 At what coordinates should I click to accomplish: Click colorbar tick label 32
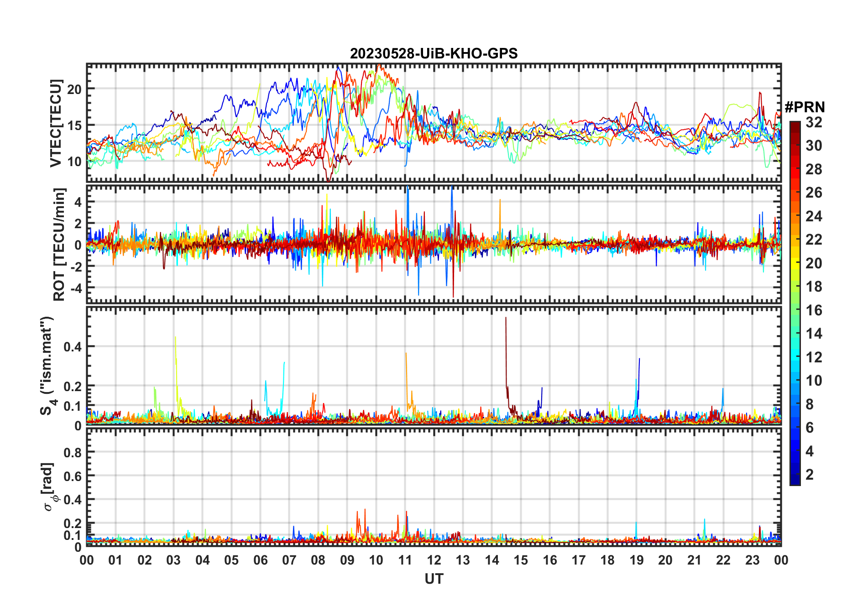tap(814, 122)
